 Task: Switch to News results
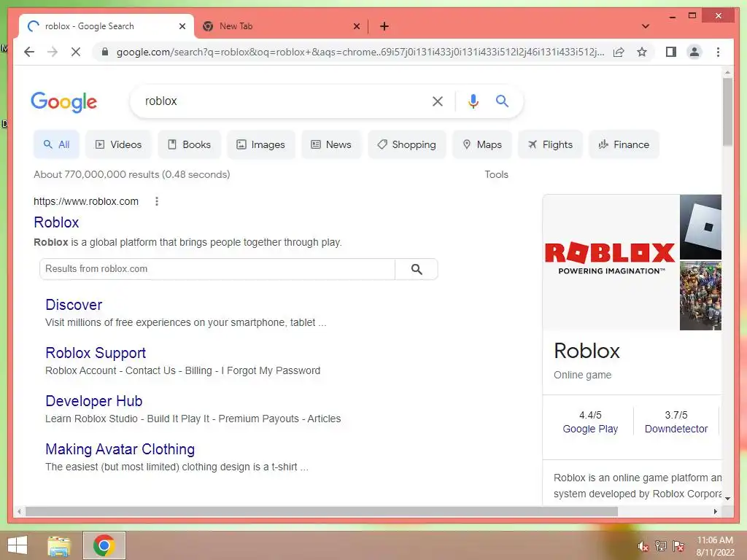[331, 144]
